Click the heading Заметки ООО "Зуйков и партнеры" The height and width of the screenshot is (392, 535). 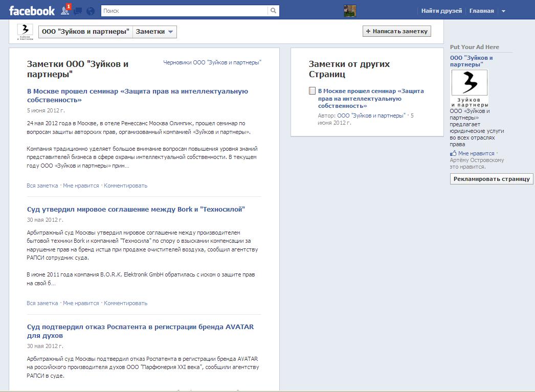(77, 69)
